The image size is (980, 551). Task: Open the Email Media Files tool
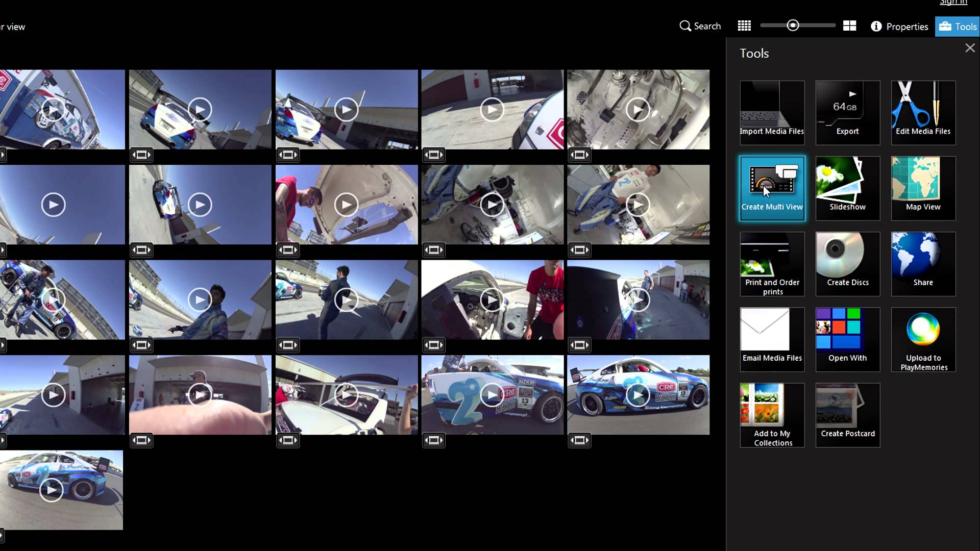772,339
